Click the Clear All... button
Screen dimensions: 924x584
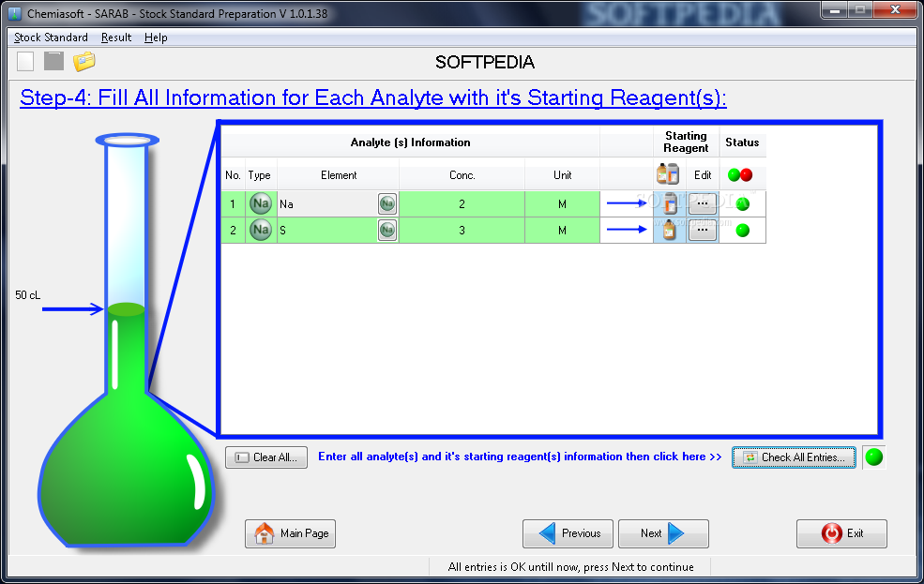(266, 457)
